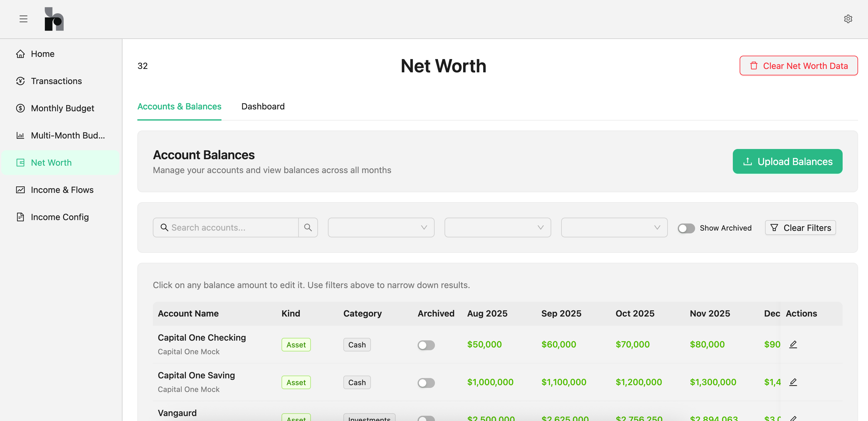The image size is (868, 421).
Task: Select the Home icon in sidebar
Action: tap(20, 53)
